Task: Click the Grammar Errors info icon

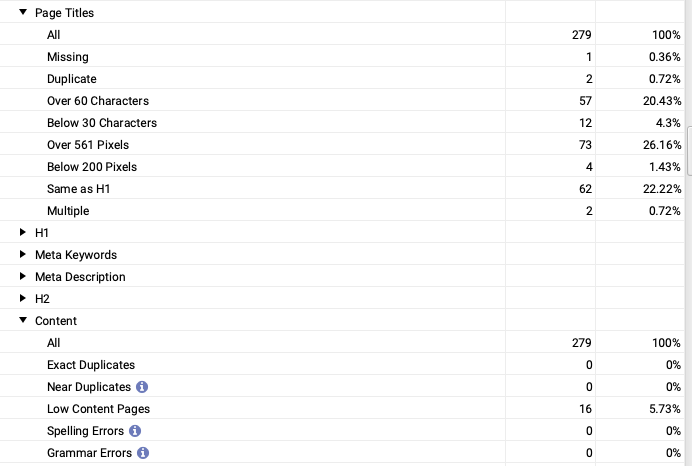Action: click(143, 453)
